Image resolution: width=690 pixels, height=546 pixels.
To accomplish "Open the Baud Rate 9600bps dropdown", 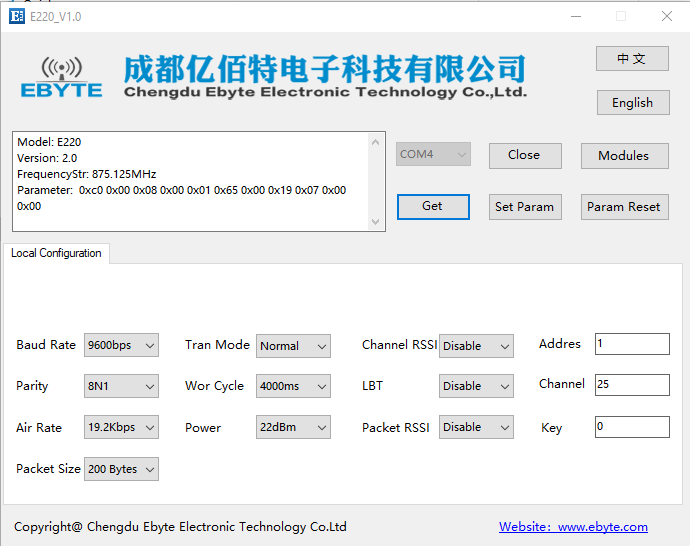I will (x=121, y=345).
